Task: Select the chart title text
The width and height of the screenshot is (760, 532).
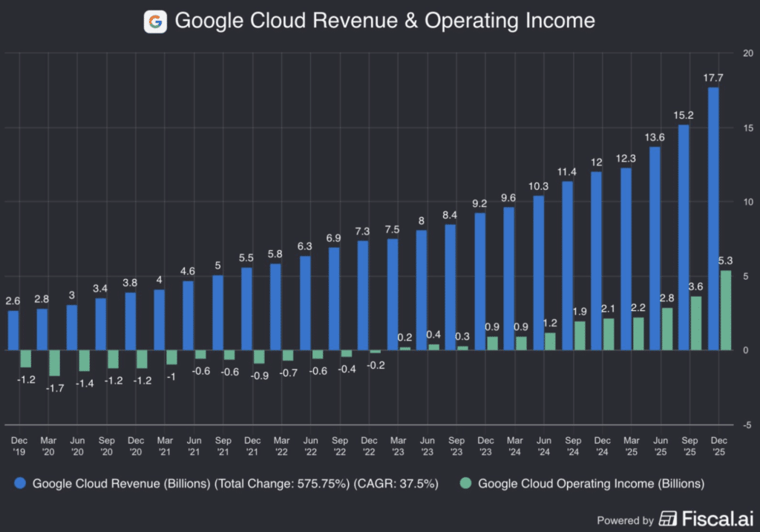Action: (x=384, y=21)
